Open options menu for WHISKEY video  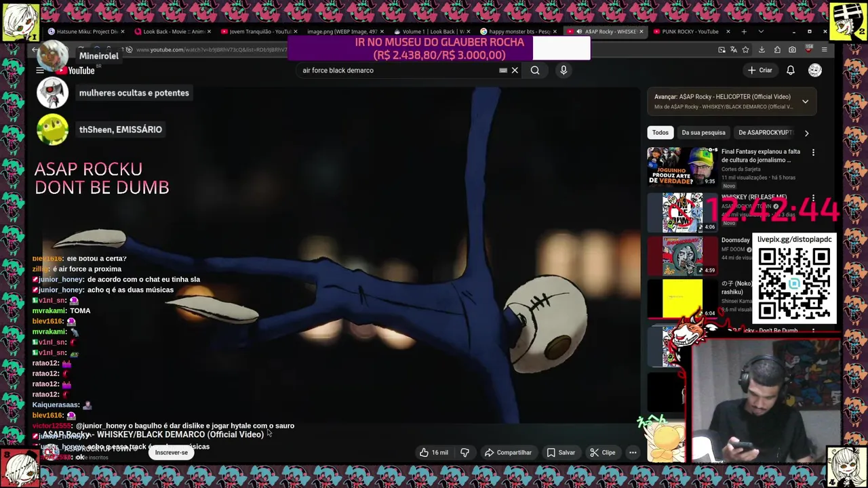pos(813,198)
